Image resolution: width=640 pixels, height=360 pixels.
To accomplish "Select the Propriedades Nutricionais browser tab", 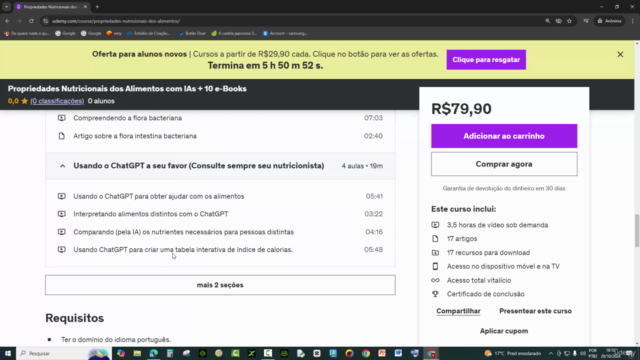I will point(51,7).
